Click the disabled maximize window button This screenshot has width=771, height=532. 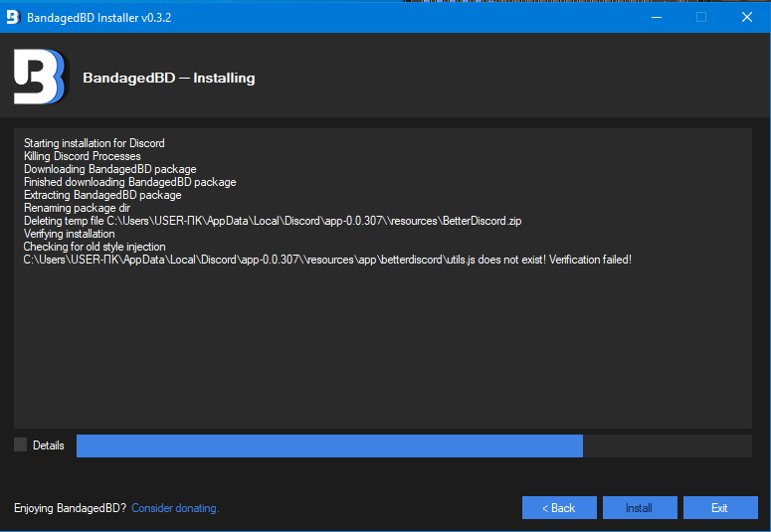[701, 17]
